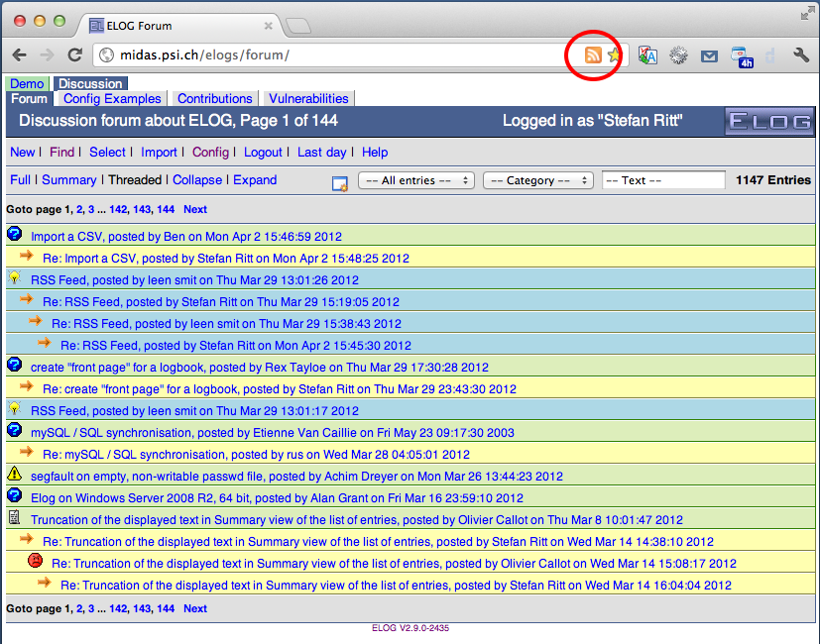Click angry face icon on Olivier Callot reply
Image resolution: width=820 pixels, height=644 pixels.
[35, 561]
